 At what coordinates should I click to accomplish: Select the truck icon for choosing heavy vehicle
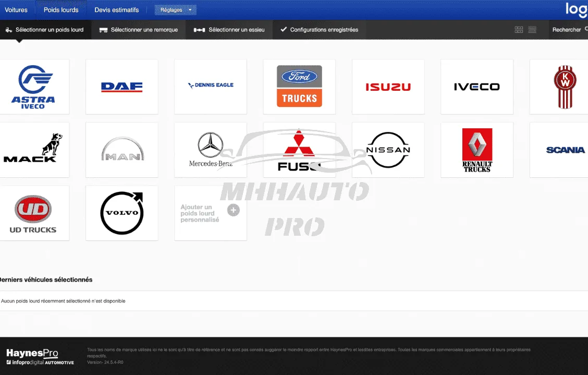(x=8, y=30)
